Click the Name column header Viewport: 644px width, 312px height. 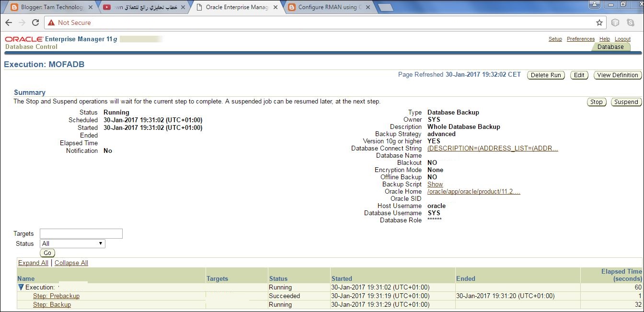tap(26, 278)
